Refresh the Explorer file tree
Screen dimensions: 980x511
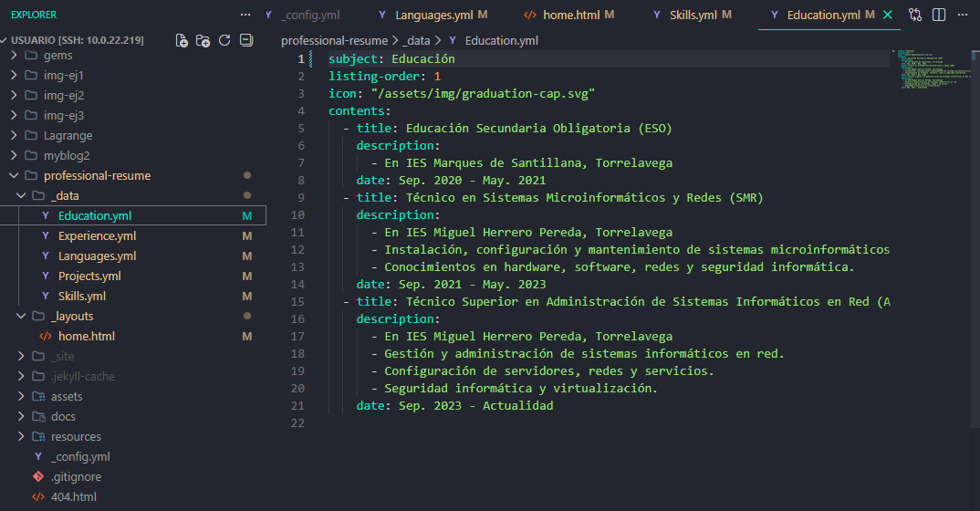point(224,41)
